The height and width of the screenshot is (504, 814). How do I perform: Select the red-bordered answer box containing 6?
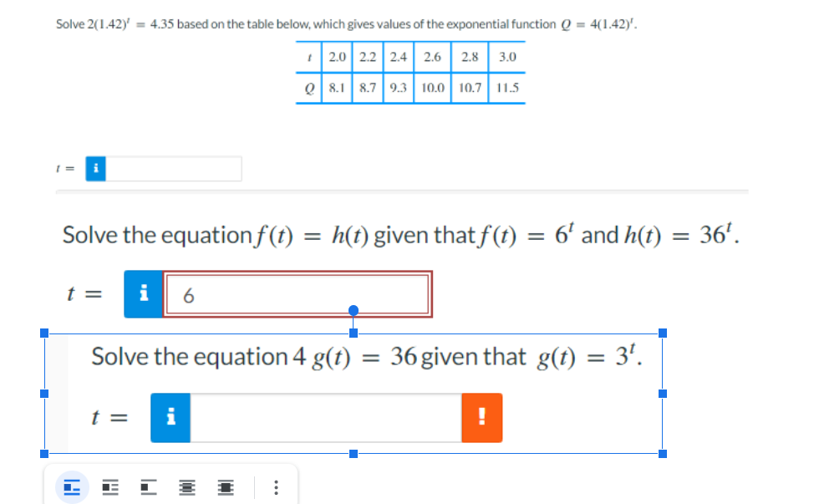click(297, 293)
